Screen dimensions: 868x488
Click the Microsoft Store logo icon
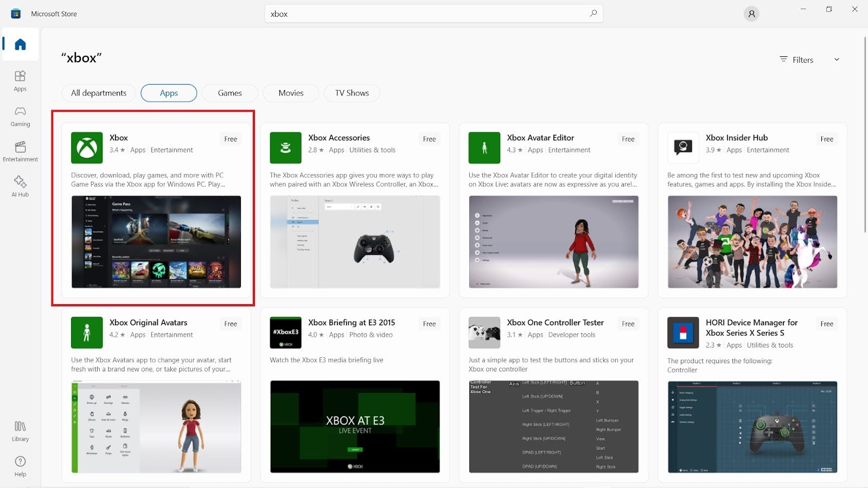pyautogui.click(x=16, y=14)
